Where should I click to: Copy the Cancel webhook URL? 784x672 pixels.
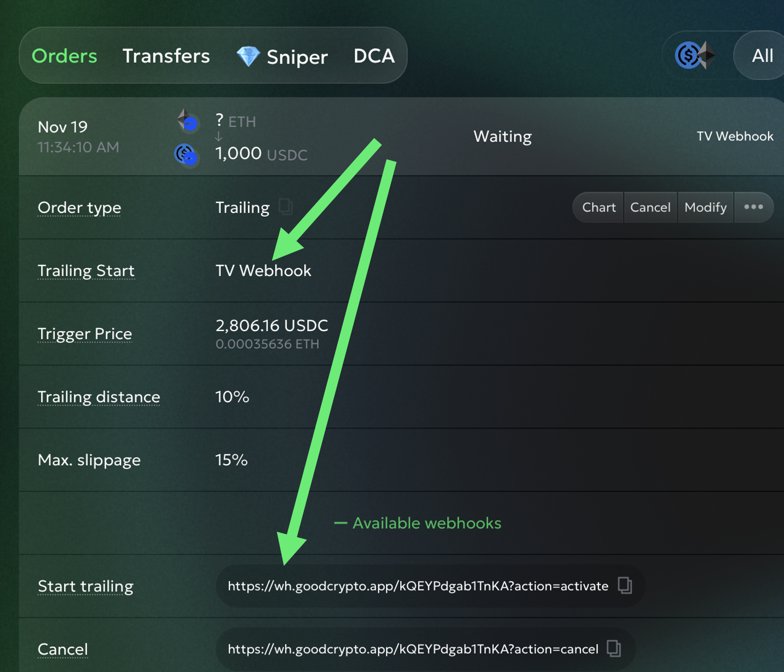614,648
